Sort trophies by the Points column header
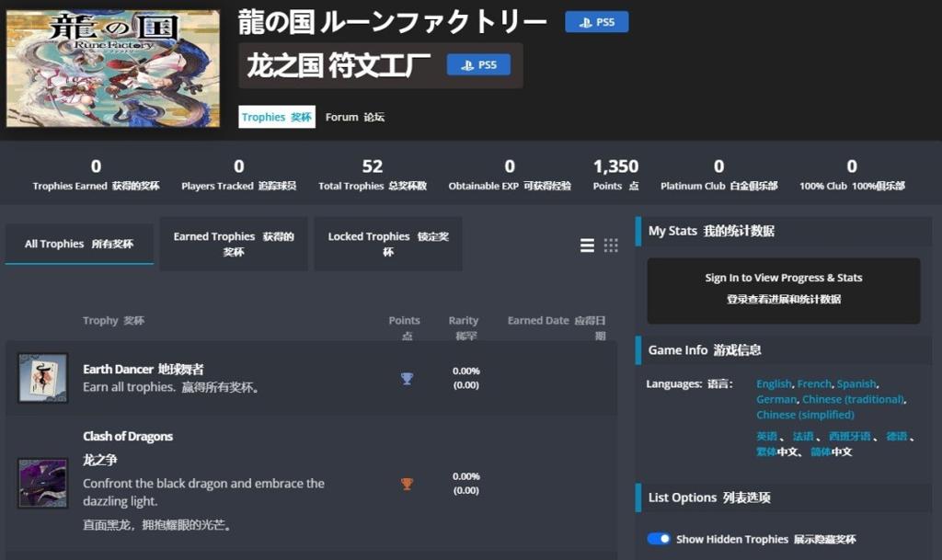Screen dimensions: 942x560 point(404,320)
